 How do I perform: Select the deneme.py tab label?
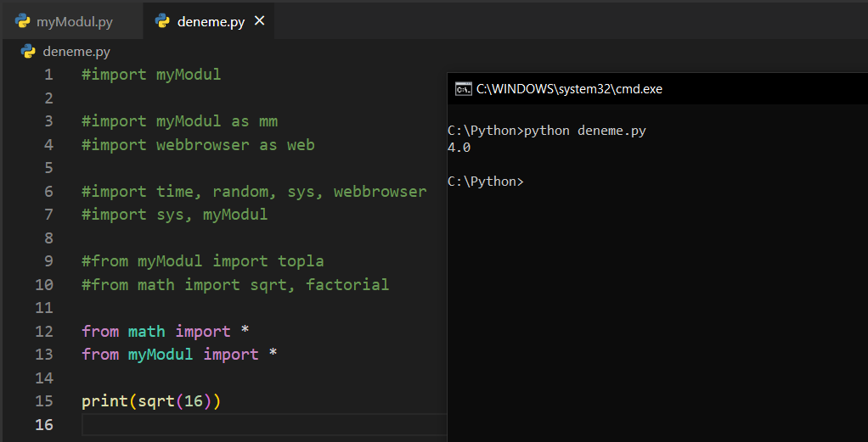coord(211,21)
